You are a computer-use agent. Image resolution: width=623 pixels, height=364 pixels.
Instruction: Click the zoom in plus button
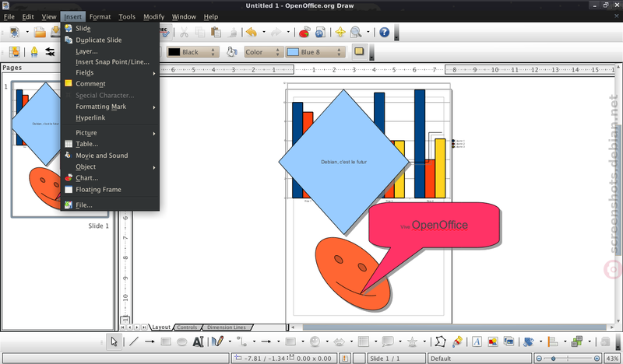(x=597, y=359)
